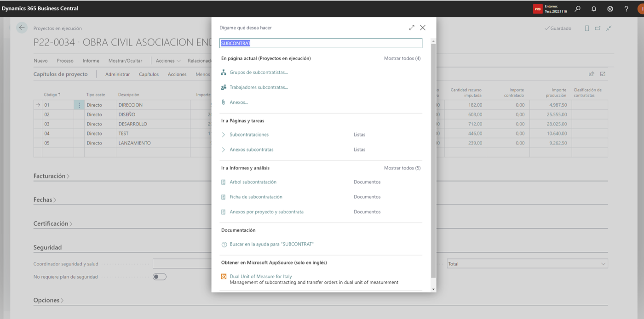This screenshot has width=644, height=319.
Task: Click the user avatar in top bar
Action: (x=641, y=9)
